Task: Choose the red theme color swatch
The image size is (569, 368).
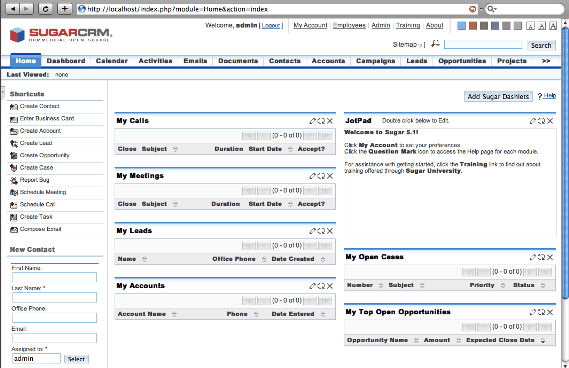Action: coord(472,26)
